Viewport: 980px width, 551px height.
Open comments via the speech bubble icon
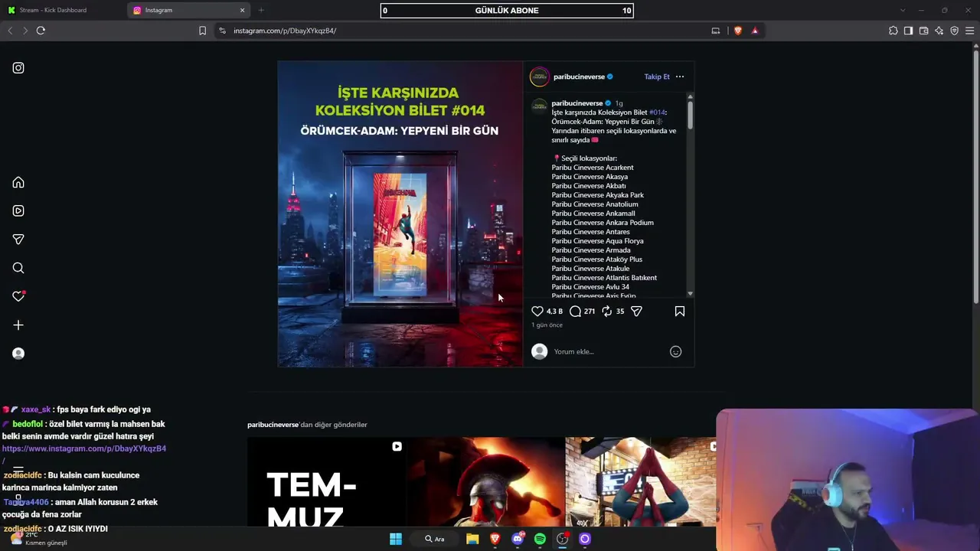tap(576, 311)
